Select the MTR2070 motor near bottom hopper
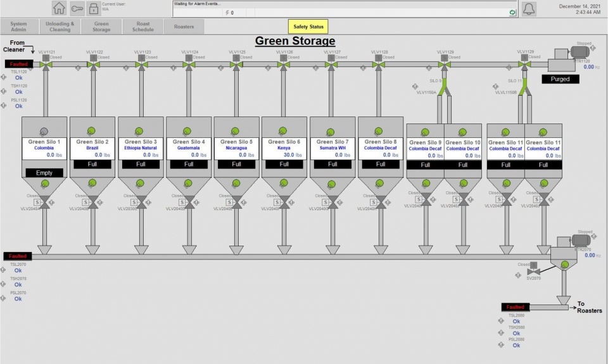Viewport: 608px width, 364px height. point(580,241)
